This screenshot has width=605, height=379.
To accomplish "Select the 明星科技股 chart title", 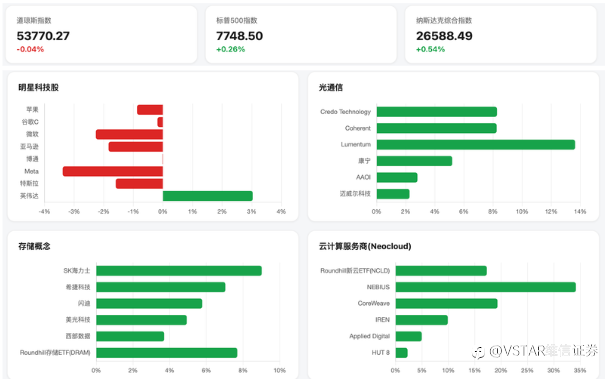I will [39, 88].
